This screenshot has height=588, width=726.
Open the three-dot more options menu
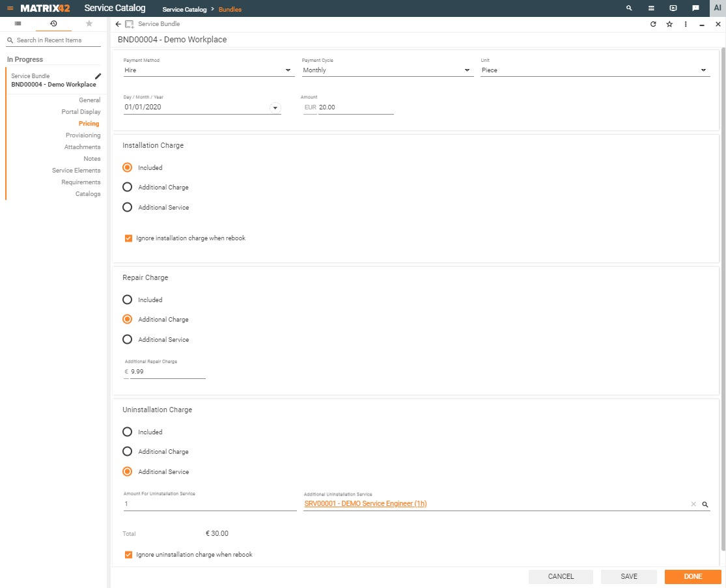pyautogui.click(x=686, y=24)
